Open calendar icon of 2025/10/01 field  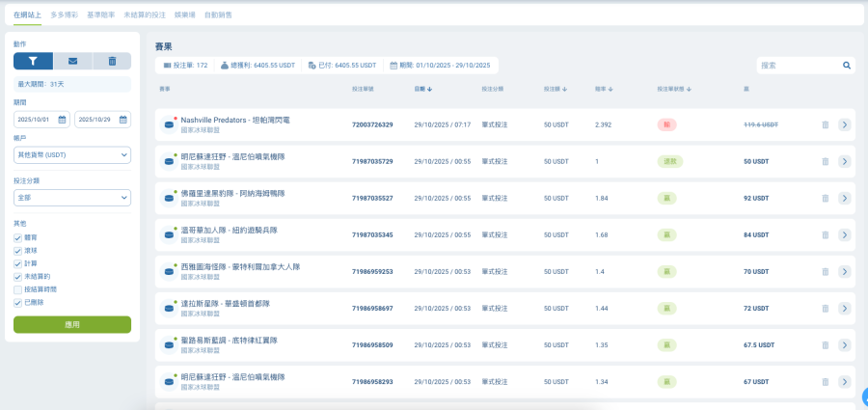(x=62, y=120)
